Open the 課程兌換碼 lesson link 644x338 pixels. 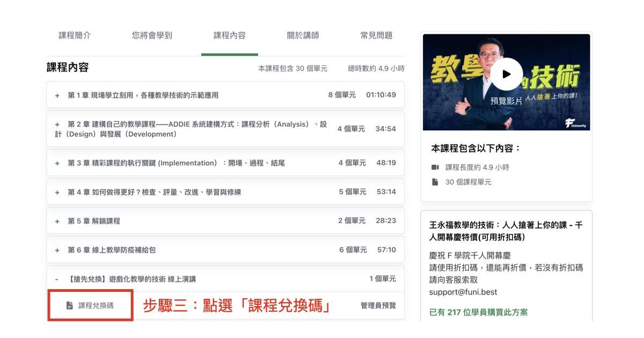point(96,305)
